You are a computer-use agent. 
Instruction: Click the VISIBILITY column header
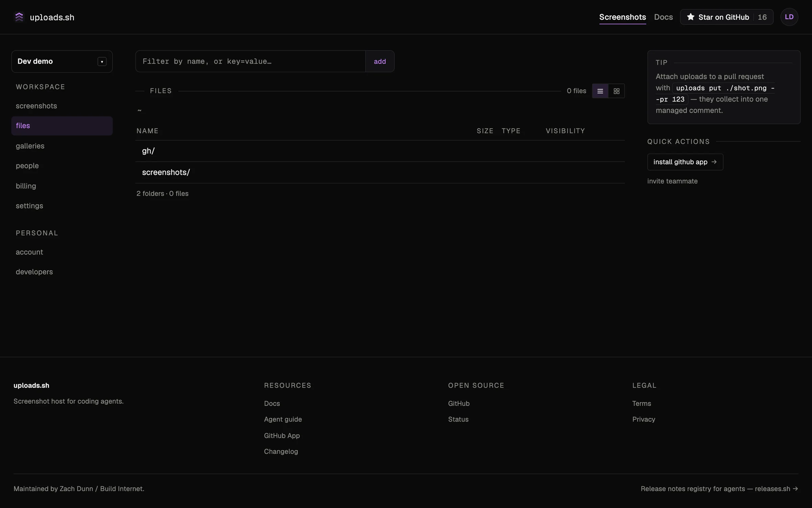tap(565, 131)
